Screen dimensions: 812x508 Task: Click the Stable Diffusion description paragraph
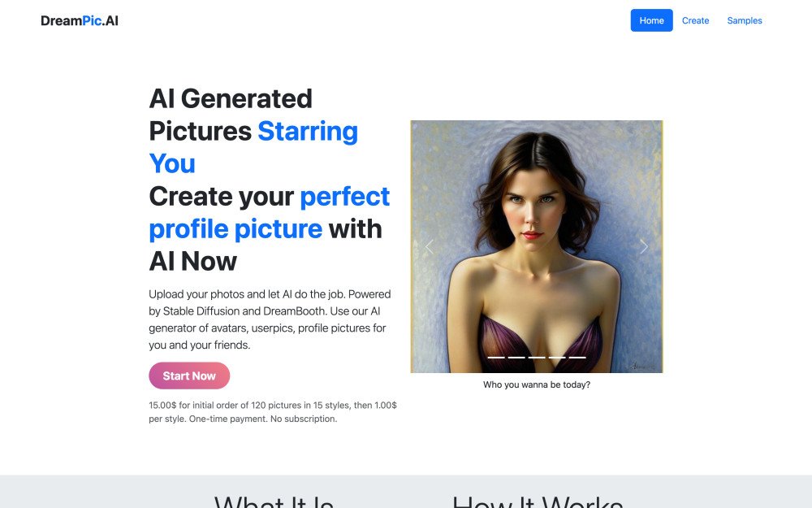(270, 319)
